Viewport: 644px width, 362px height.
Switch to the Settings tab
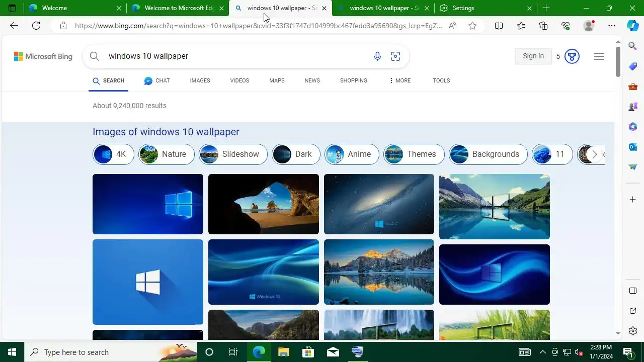[485, 8]
